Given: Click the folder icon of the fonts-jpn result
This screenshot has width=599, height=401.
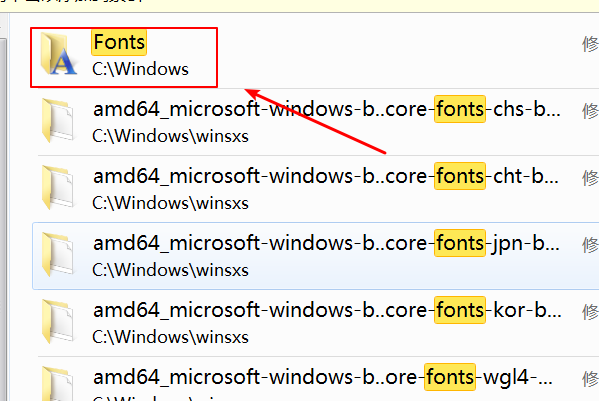Looking at the screenshot, I should tap(58, 254).
